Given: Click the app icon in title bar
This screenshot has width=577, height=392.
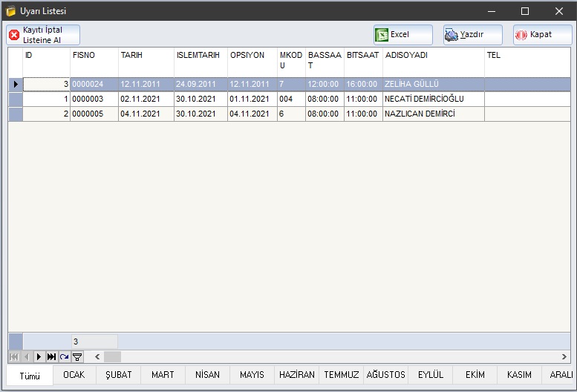Looking at the screenshot, I should [10, 11].
